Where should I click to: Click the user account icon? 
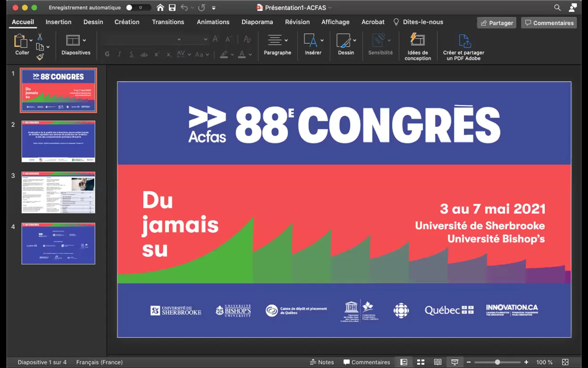coord(572,8)
